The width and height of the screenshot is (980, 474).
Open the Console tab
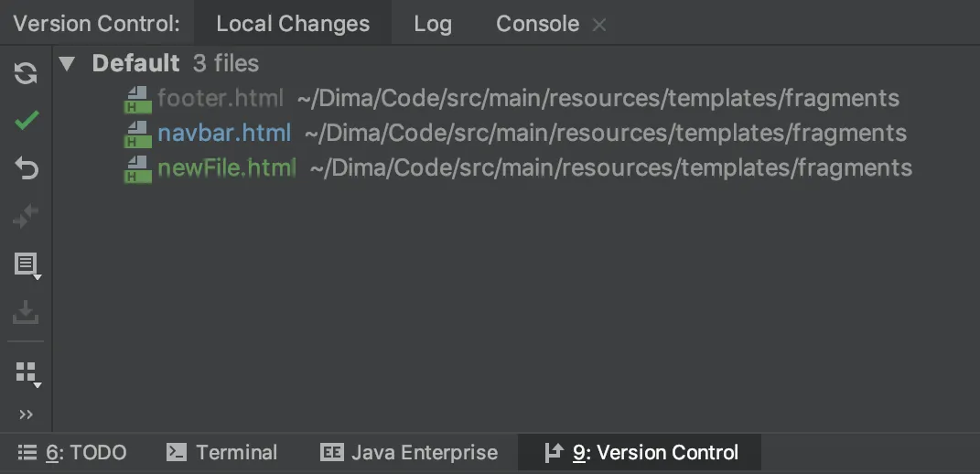coord(537,24)
